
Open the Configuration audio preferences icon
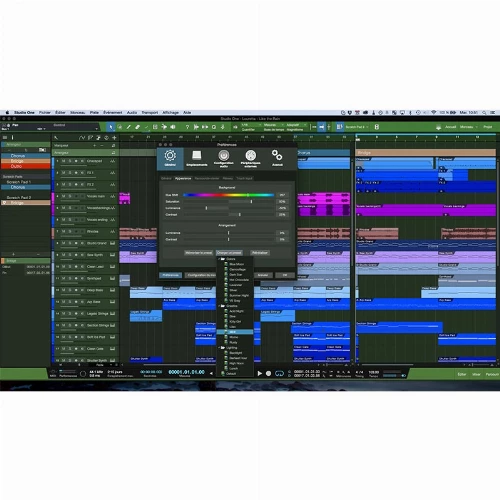224,158
